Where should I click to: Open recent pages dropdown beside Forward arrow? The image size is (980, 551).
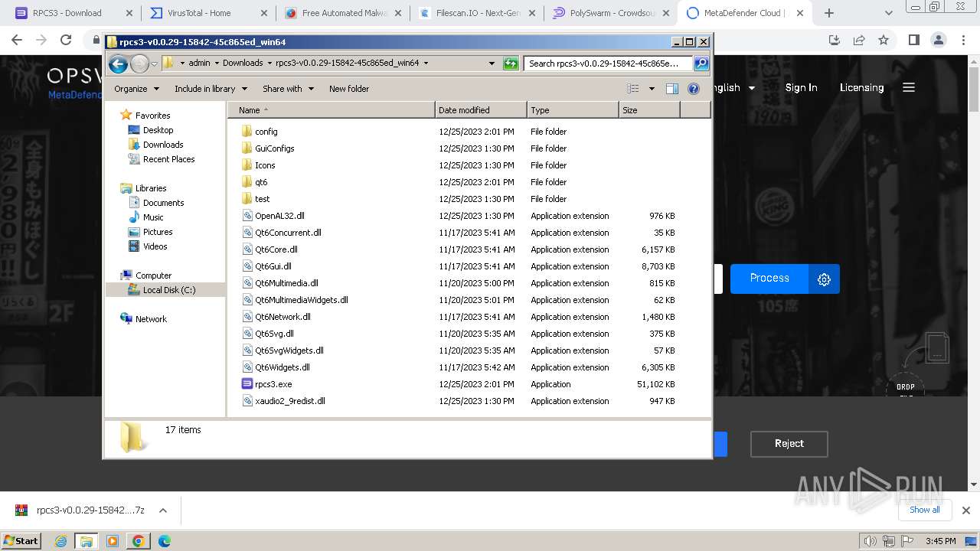[154, 64]
